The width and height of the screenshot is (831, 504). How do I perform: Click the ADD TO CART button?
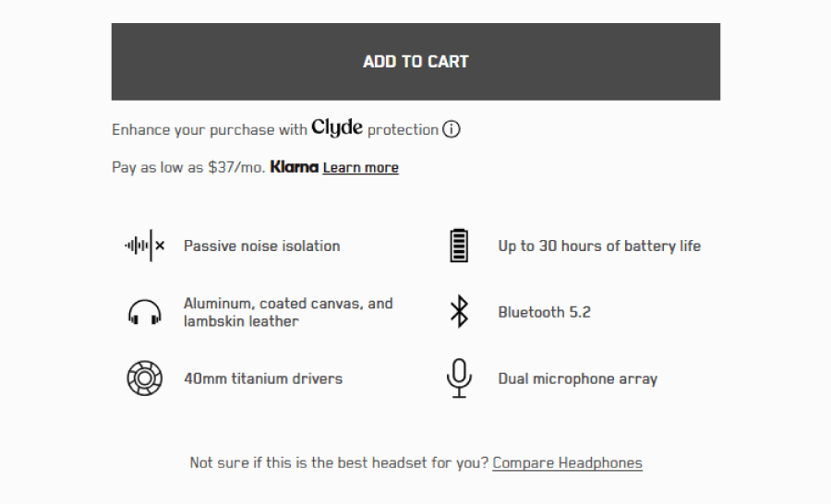tap(415, 62)
